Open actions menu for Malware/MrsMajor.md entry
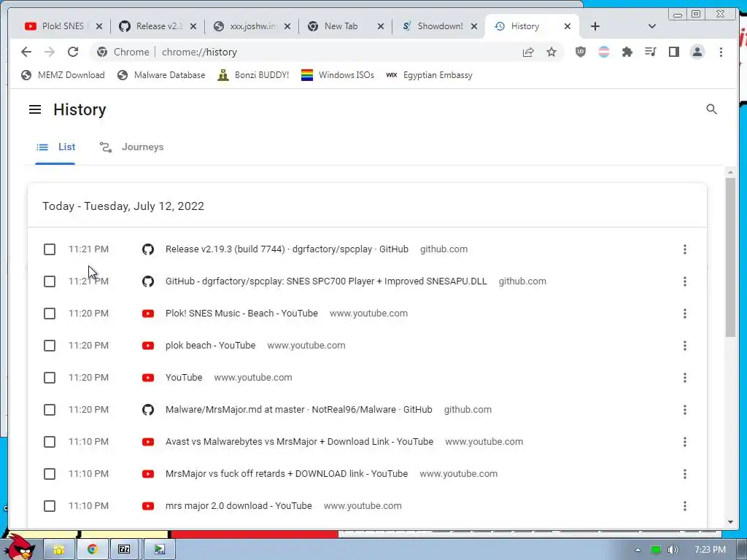The image size is (747, 560). 684,410
